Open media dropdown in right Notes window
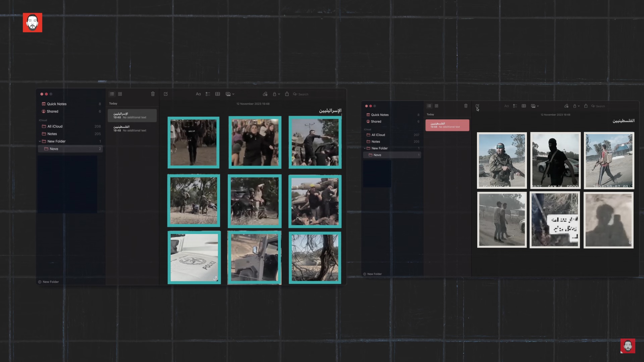This screenshot has height=362, width=644. (535, 106)
